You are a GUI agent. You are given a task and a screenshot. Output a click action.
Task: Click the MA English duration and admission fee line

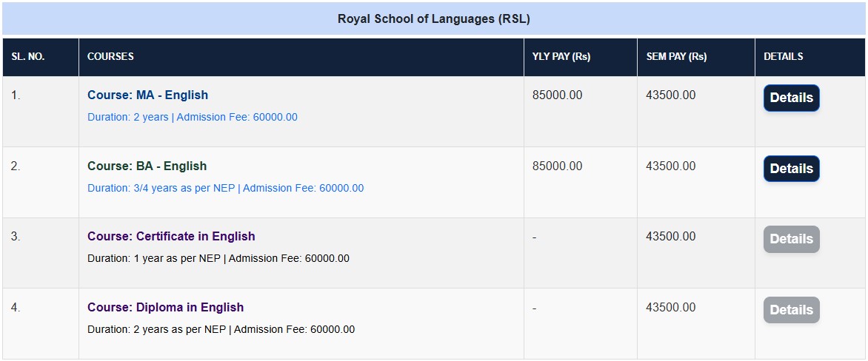tap(193, 117)
